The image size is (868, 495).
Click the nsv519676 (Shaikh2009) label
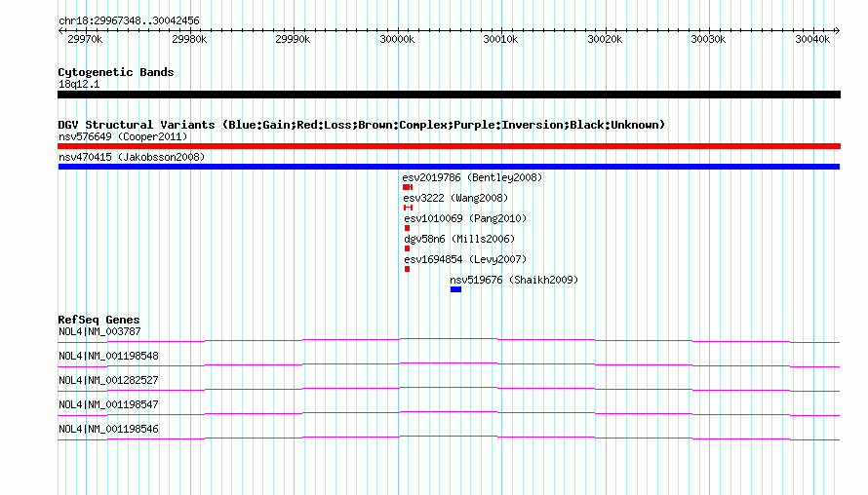[514, 280]
